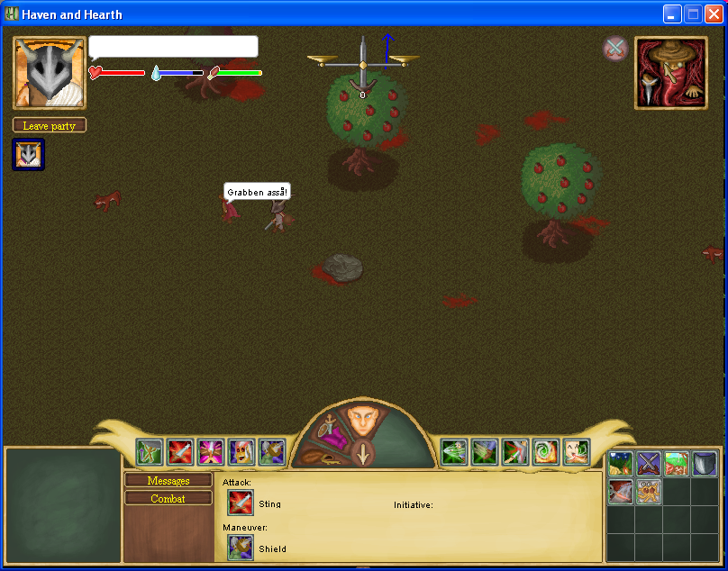Close the Haven and Hearth window
Screen dimensions: 728x571
pos(714,14)
